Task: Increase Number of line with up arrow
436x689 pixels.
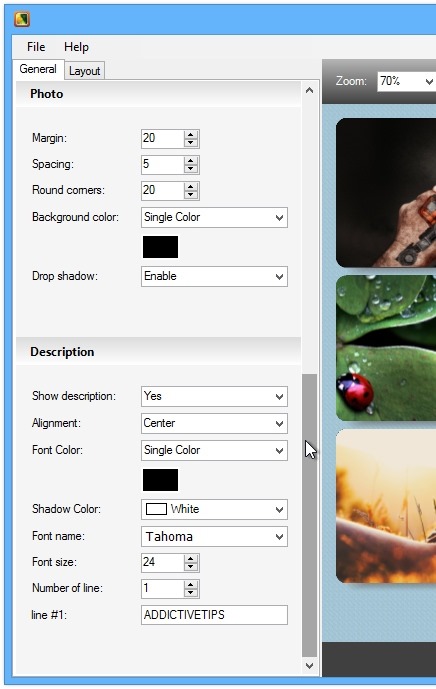Action: pyautogui.click(x=190, y=584)
